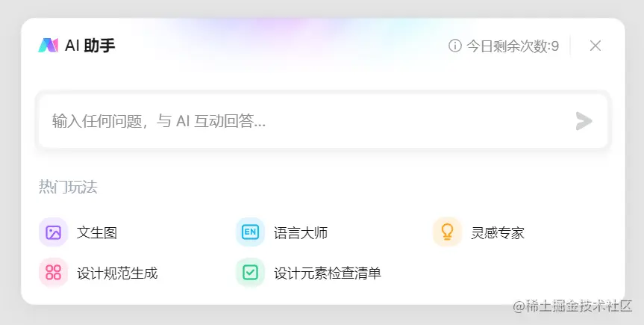Viewport: 644px width, 325px height.
Task: Click the 热门玩法 section heading
Action: tap(68, 187)
